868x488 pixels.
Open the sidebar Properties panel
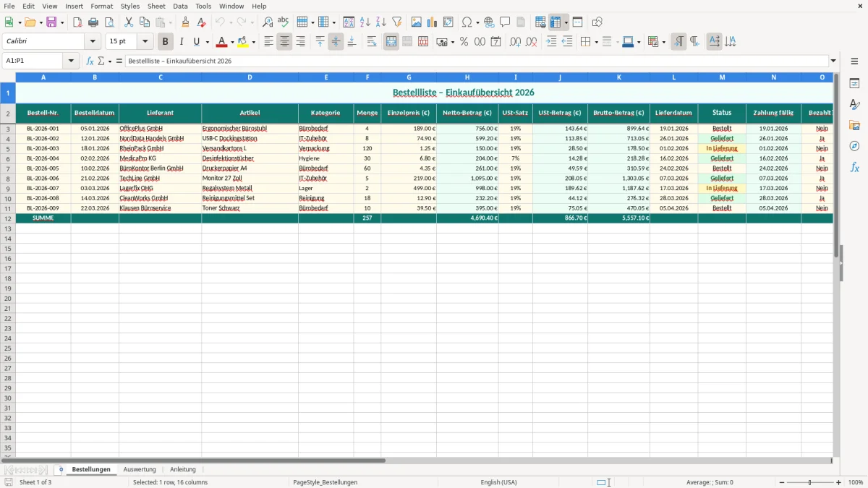[x=854, y=84]
